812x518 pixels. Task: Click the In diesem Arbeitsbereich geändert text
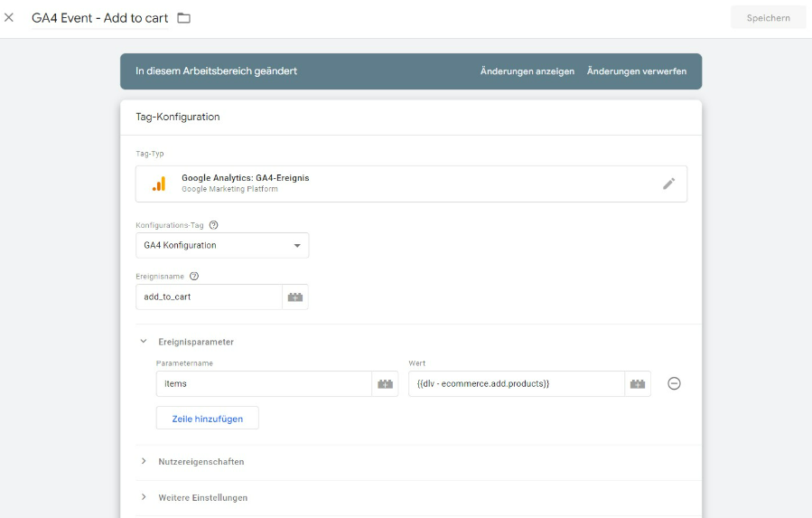coord(217,71)
